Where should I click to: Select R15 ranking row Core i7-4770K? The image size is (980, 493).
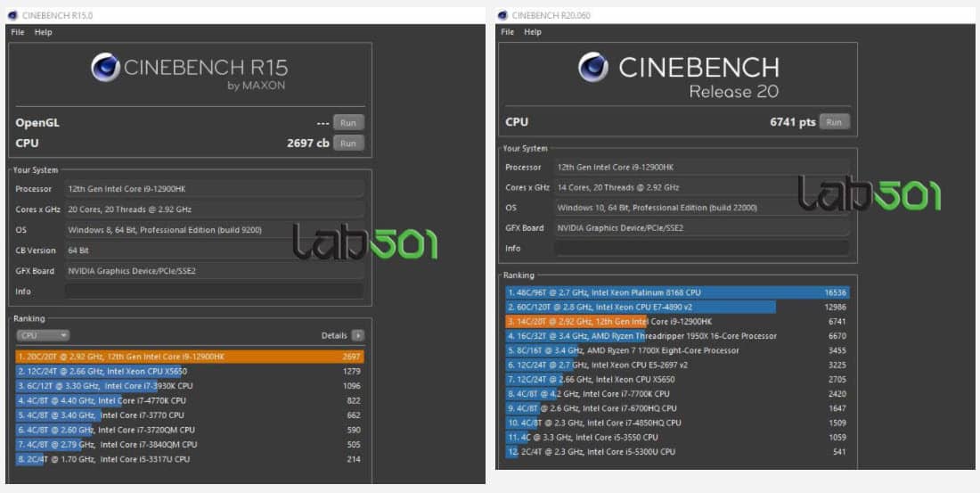tap(190, 400)
